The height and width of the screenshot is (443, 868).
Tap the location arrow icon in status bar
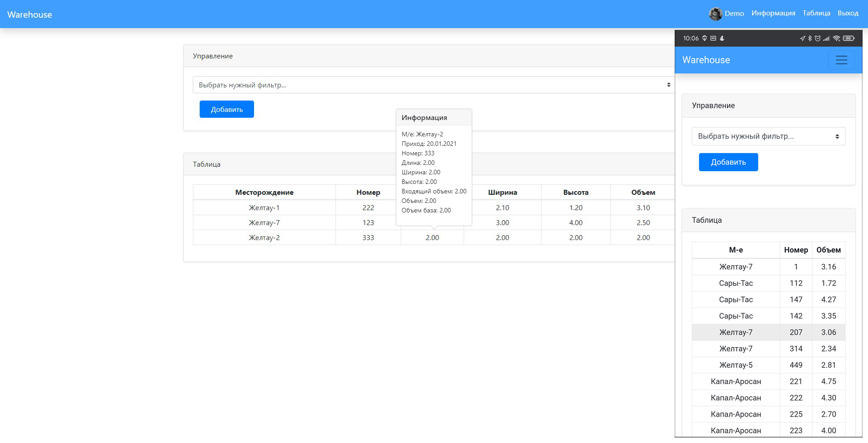click(x=802, y=39)
